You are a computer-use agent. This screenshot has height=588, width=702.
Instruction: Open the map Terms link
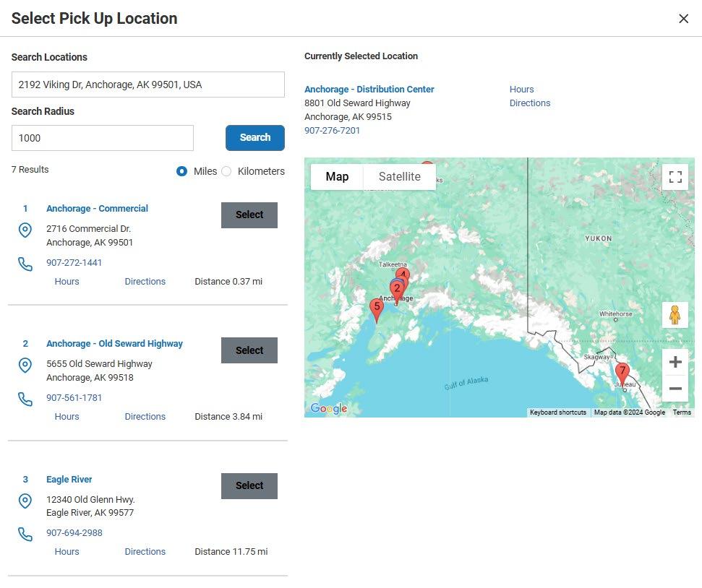[682, 412]
